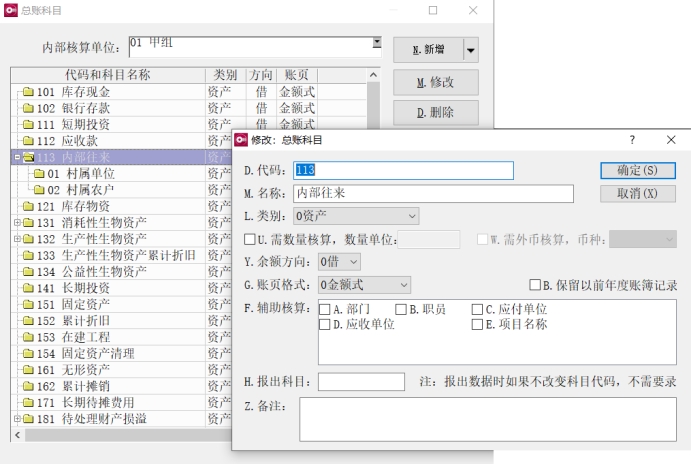The width and height of the screenshot is (692, 464).
Task: Select the folder icon of 01 村属单位
Action: [x=38, y=174]
